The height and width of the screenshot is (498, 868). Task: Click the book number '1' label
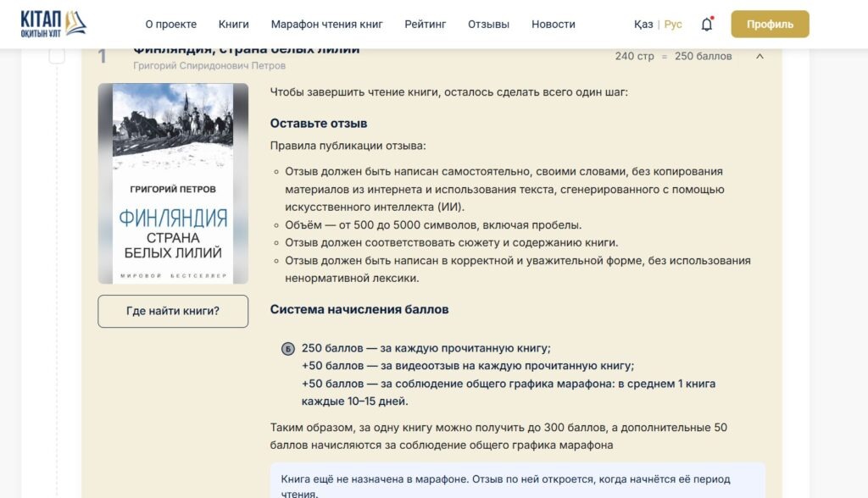pos(102,57)
